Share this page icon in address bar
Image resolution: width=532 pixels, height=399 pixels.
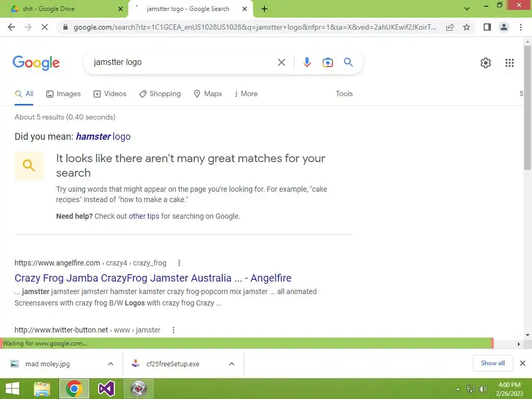pyautogui.click(x=450, y=27)
